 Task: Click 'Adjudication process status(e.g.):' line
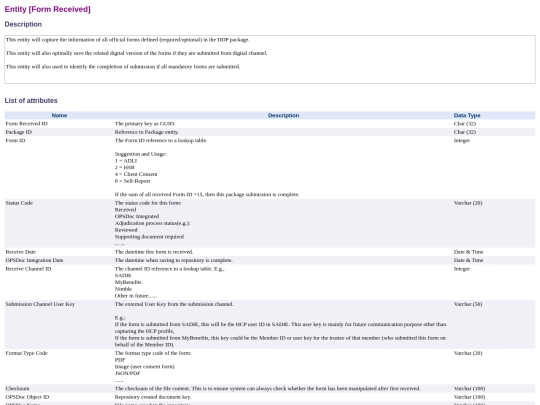(x=153, y=223)
